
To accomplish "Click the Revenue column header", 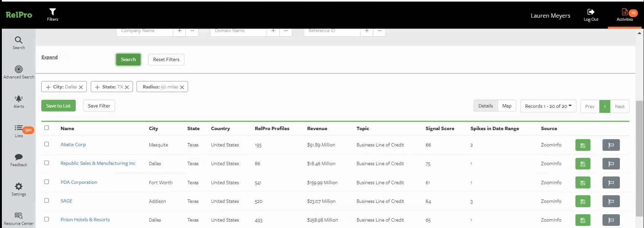I will [x=317, y=128].
